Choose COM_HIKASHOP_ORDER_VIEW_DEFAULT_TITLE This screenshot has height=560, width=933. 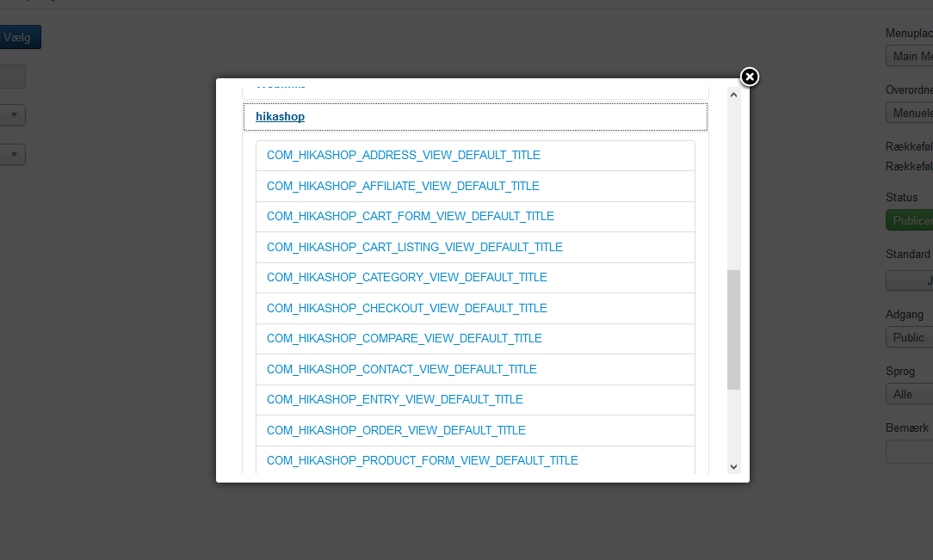pyautogui.click(x=396, y=430)
